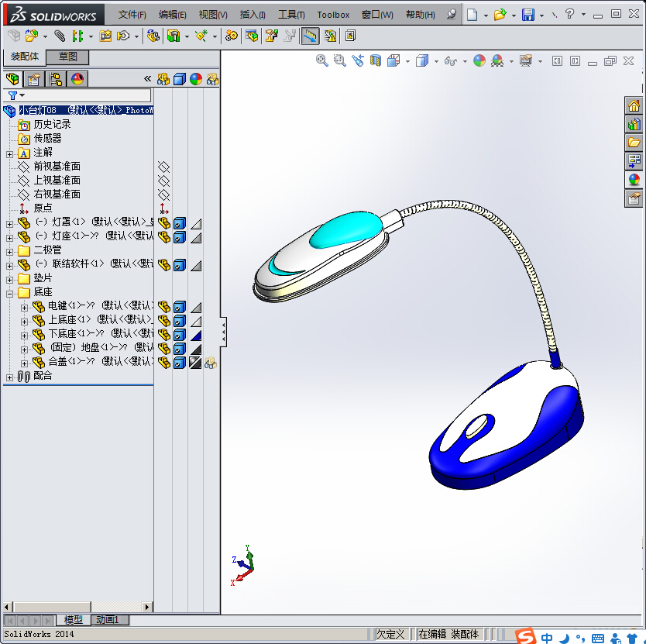Toggle display mode cube for 联结软杆<1>
Viewport: 646px width, 644px height.
179,265
